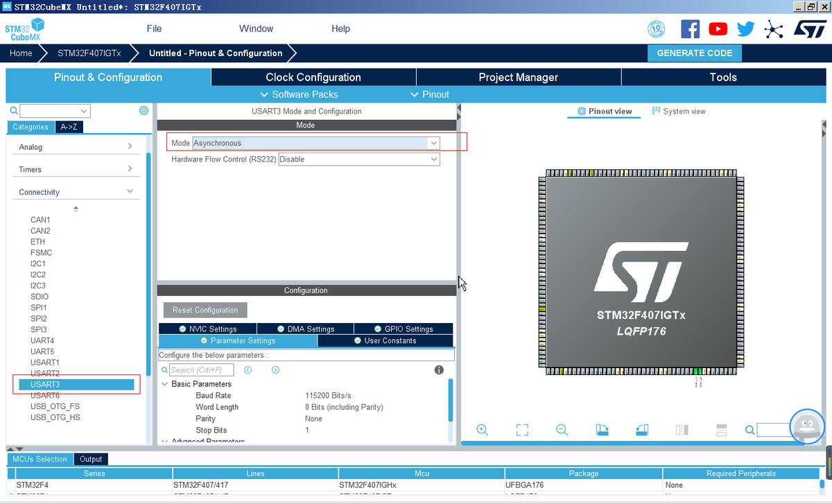Rotate the chip view counterclockwise
The height and width of the screenshot is (504, 832).
(642, 430)
